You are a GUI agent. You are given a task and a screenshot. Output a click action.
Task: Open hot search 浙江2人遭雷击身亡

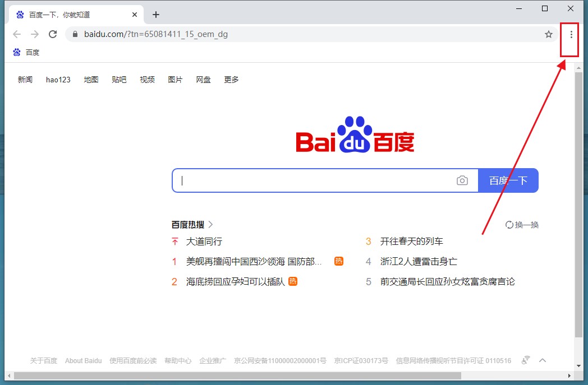tap(419, 261)
